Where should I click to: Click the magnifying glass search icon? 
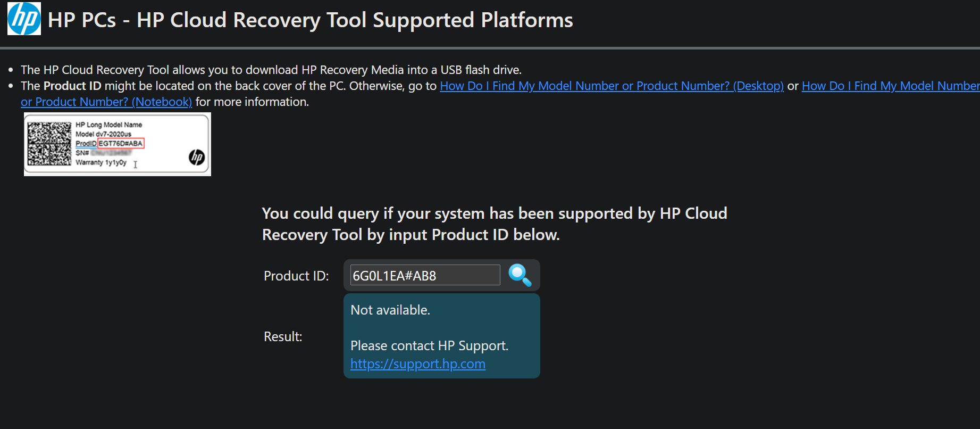(520, 275)
